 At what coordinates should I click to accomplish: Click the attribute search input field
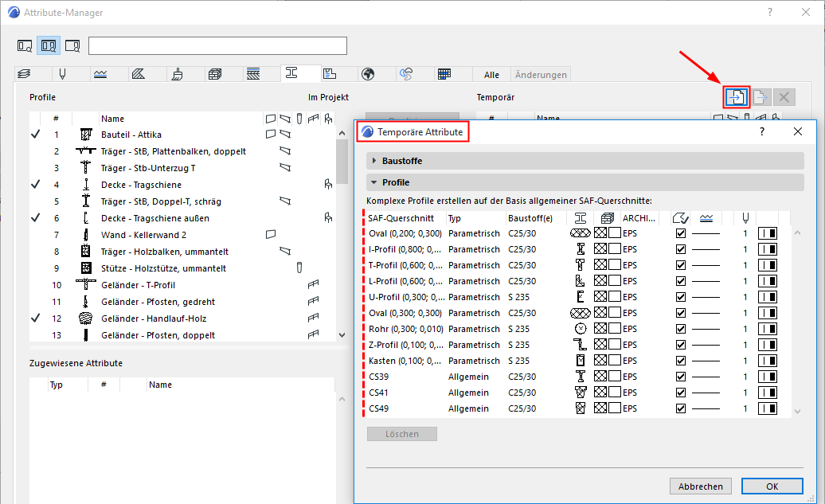pyautogui.click(x=218, y=45)
